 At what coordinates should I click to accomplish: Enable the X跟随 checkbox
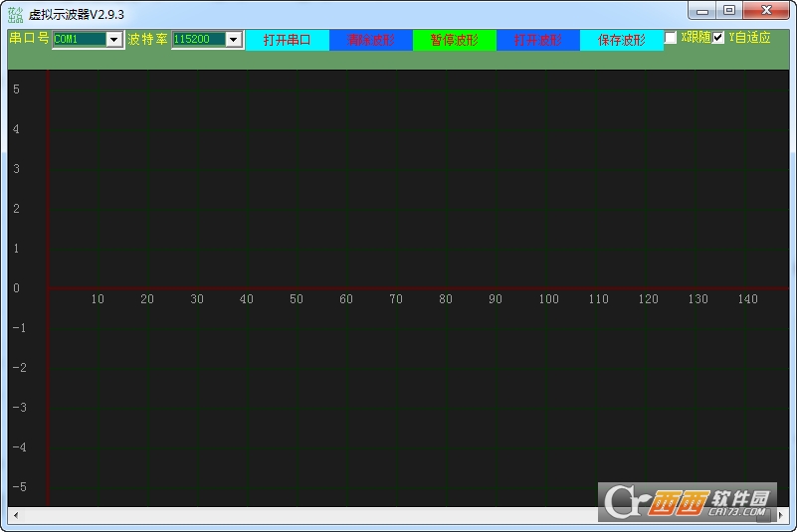(x=671, y=38)
